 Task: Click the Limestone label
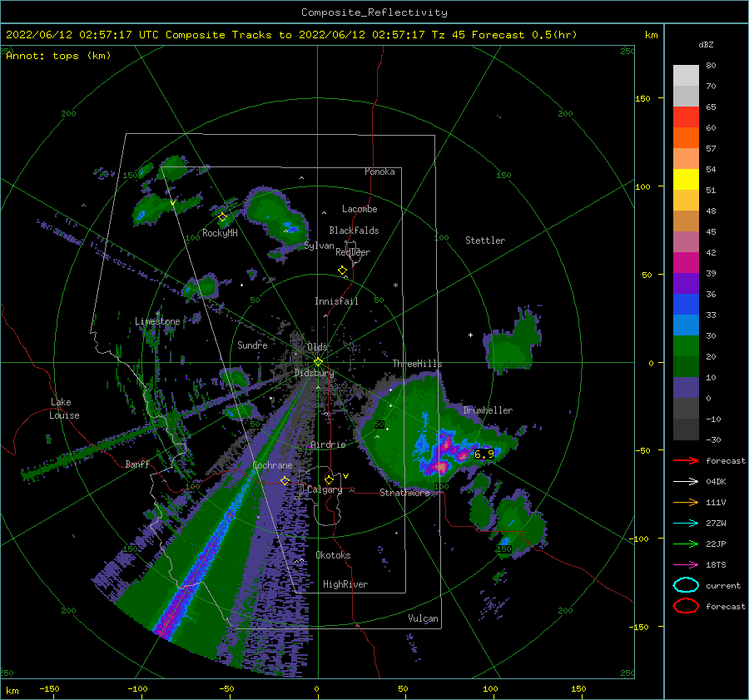pos(157,321)
